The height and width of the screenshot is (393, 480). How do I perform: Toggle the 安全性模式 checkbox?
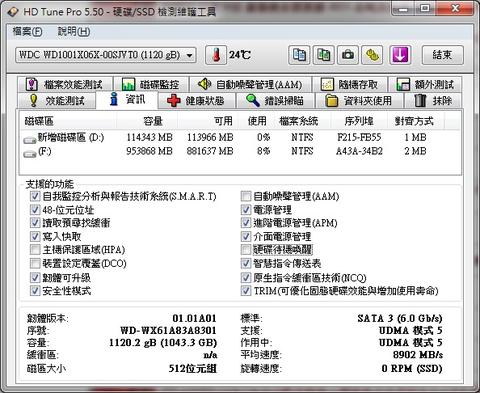(x=35, y=291)
